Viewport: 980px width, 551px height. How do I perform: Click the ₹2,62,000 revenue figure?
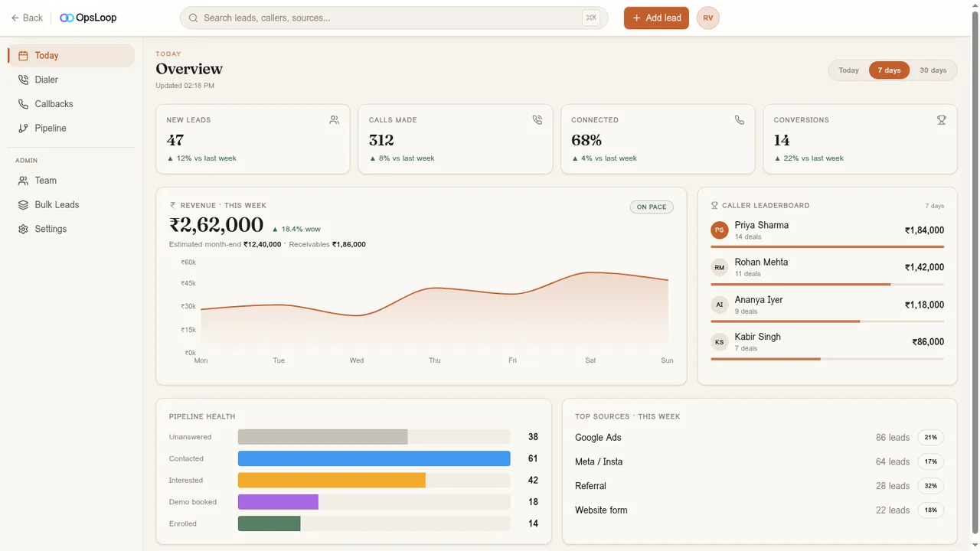pos(217,224)
